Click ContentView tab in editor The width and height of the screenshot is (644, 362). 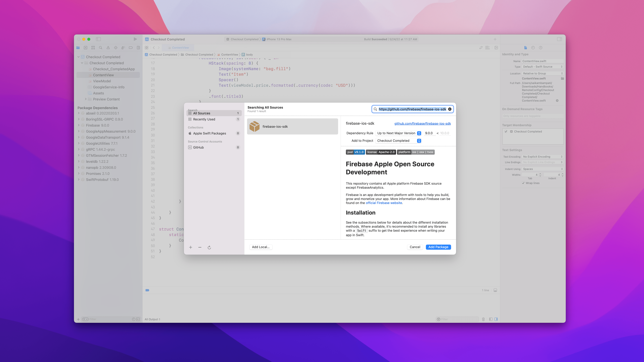pyautogui.click(x=178, y=48)
